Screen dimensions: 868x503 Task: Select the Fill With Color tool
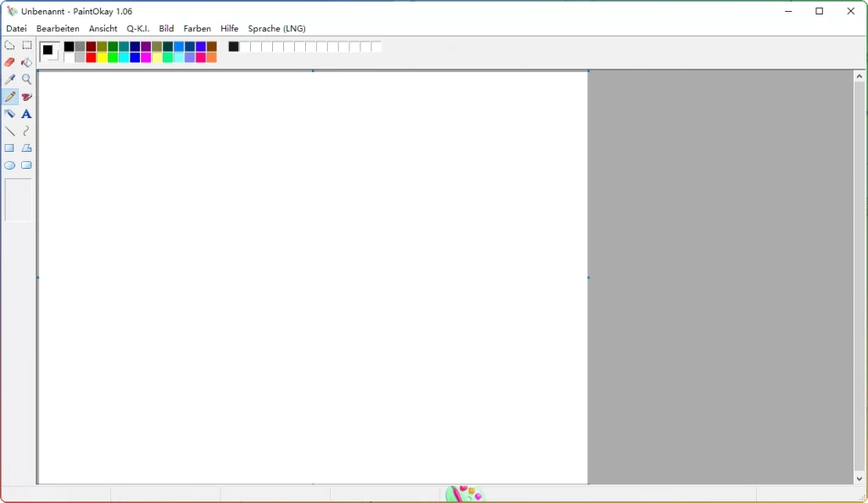pos(26,62)
